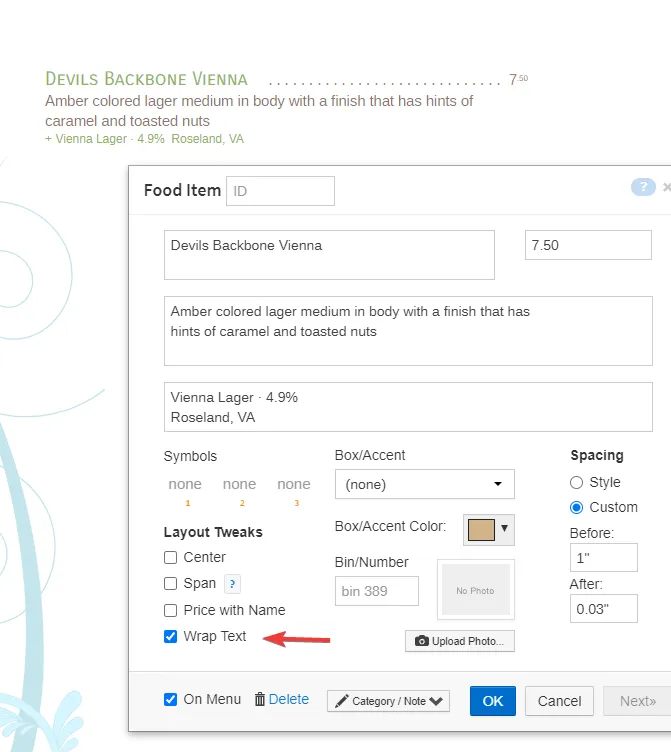Screen dimensions: 671x752
Task: Click the Delete trash icon
Action: coord(260,700)
